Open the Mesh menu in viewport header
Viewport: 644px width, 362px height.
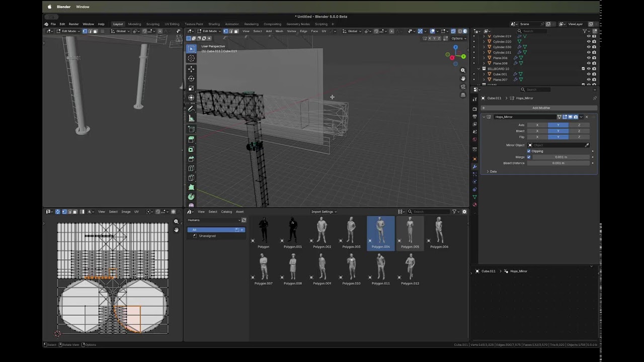[x=279, y=31]
